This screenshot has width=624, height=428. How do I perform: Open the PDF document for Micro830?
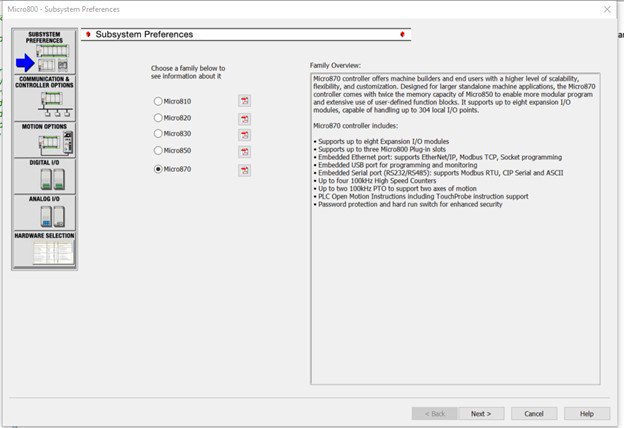(244, 135)
